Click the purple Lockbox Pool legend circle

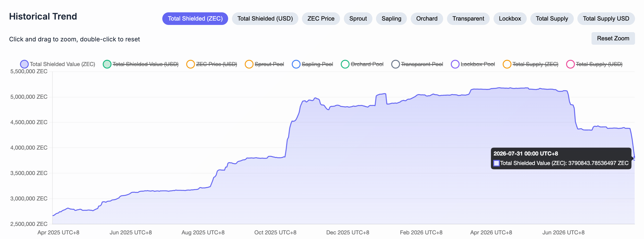coord(455,64)
